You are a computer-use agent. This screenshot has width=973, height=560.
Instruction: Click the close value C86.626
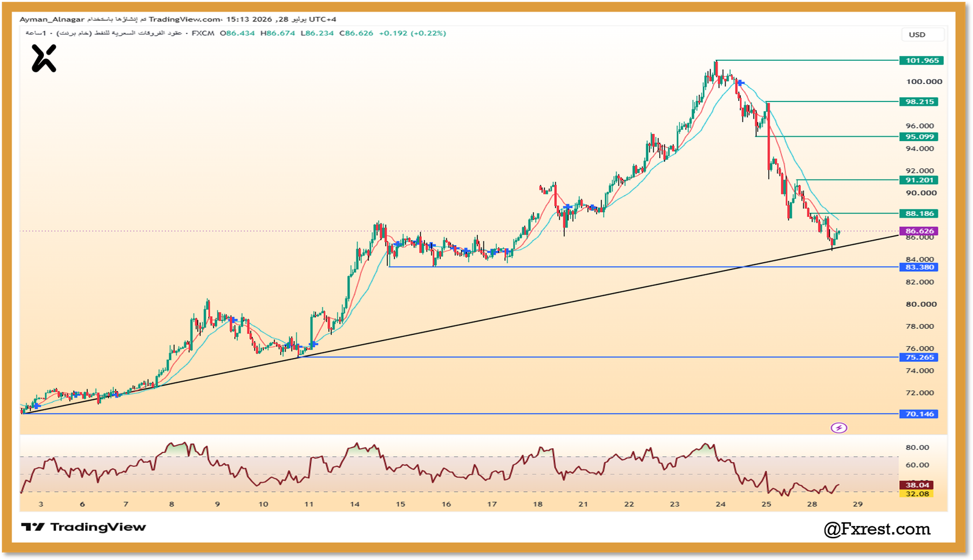[356, 33]
